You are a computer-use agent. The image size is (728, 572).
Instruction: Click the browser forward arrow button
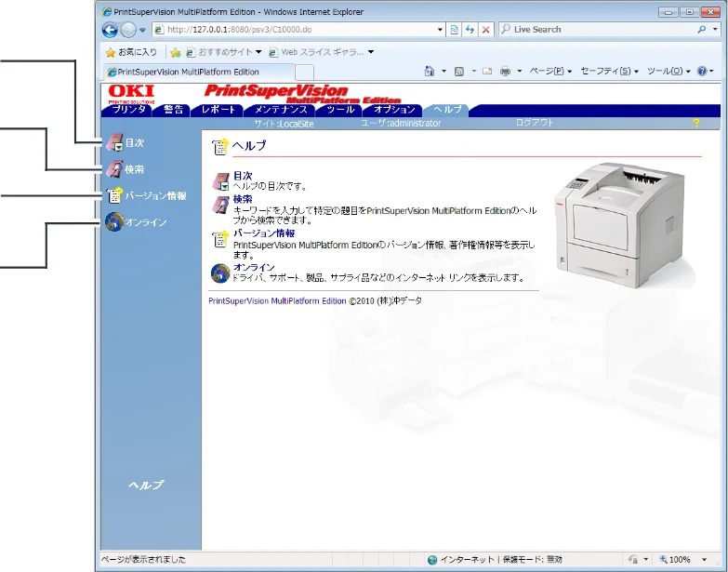coord(128,30)
